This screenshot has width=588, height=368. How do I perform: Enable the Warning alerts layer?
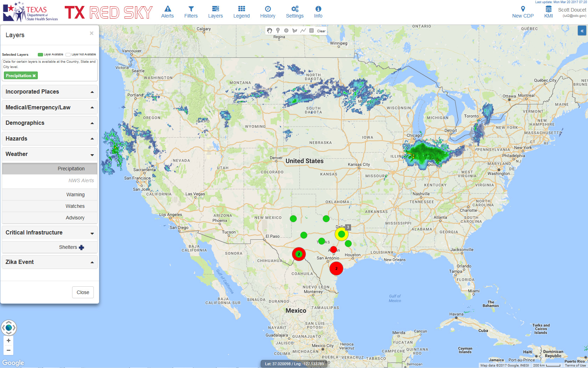tap(75, 195)
